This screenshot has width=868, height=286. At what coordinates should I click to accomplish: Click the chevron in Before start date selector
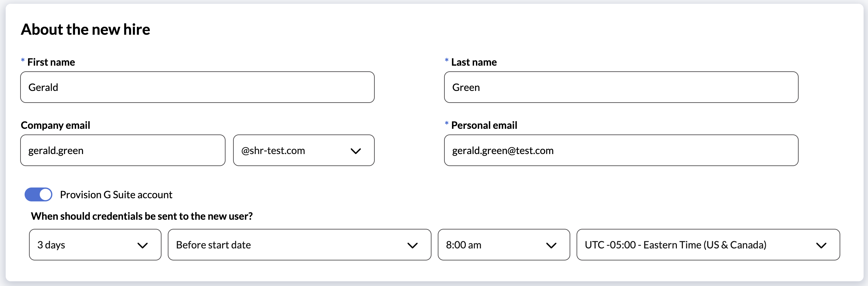click(x=412, y=245)
